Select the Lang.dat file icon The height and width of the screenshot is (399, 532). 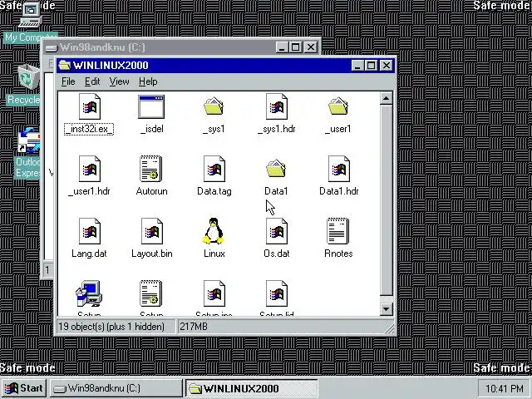click(x=90, y=231)
